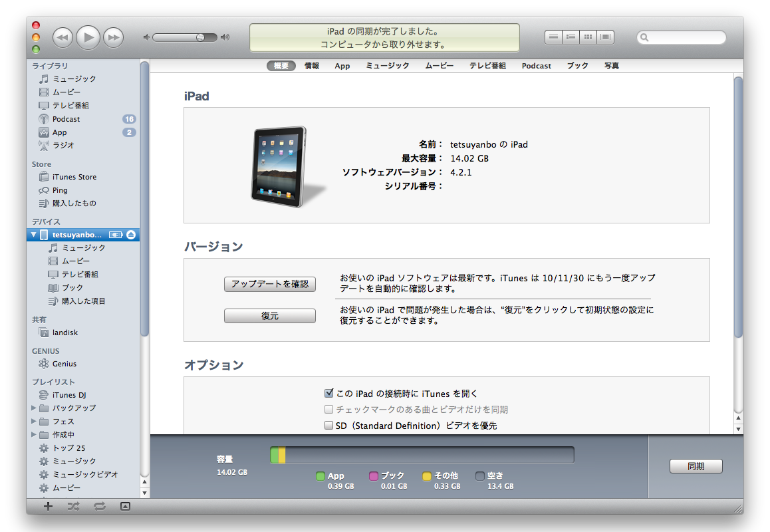Open the ミュージックビデオ smart playlist

coord(83,475)
